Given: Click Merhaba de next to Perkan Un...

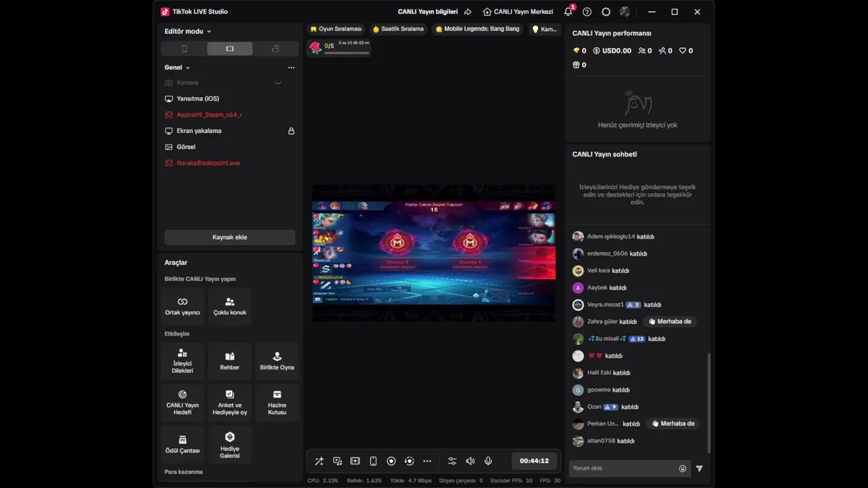Looking at the screenshot, I should pyautogui.click(x=673, y=424).
